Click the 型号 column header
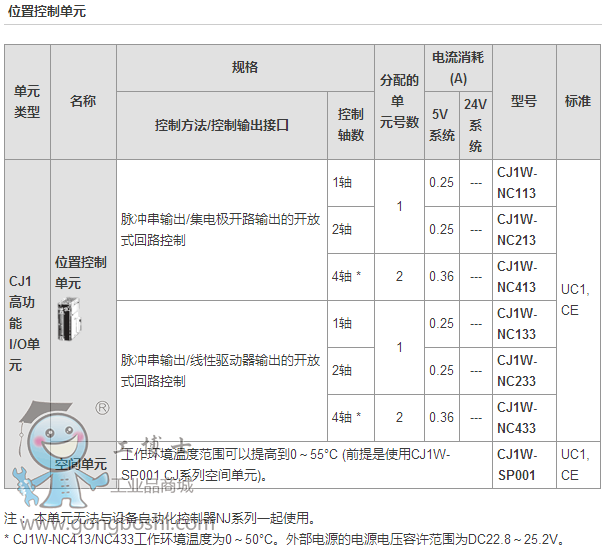The width and height of the screenshot is (607, 548). [x=524, y=102]
